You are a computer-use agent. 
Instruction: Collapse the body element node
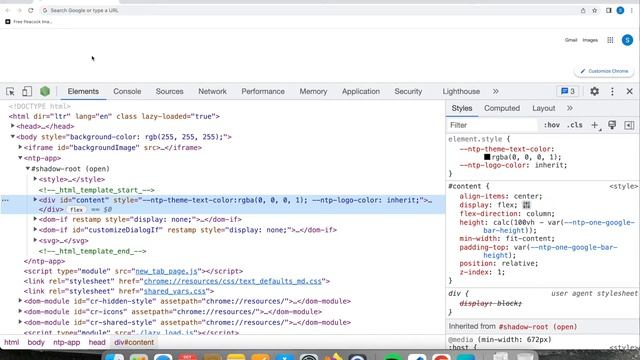click(13, 137)
